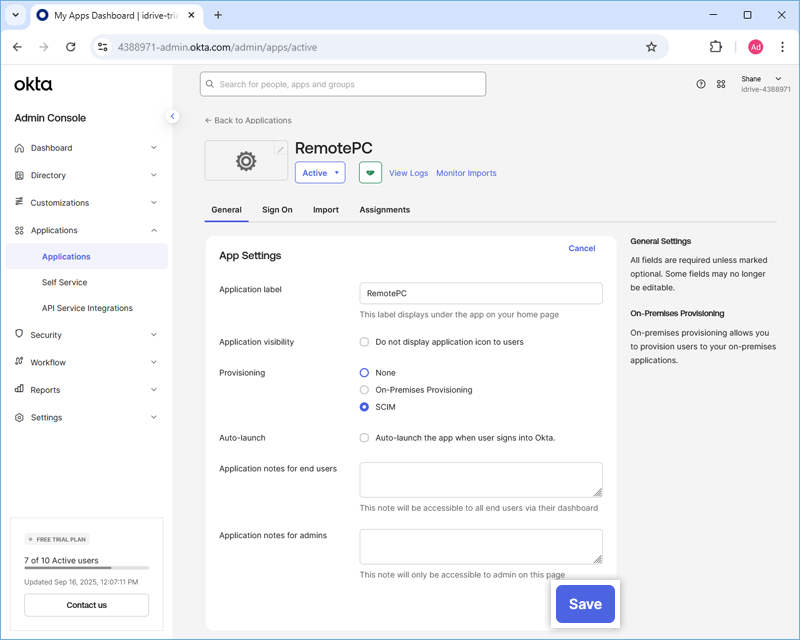The height and width of the screenshot is (640, 800).
Task: Click the green handshake icon button
Action: [x=370, y=173]
